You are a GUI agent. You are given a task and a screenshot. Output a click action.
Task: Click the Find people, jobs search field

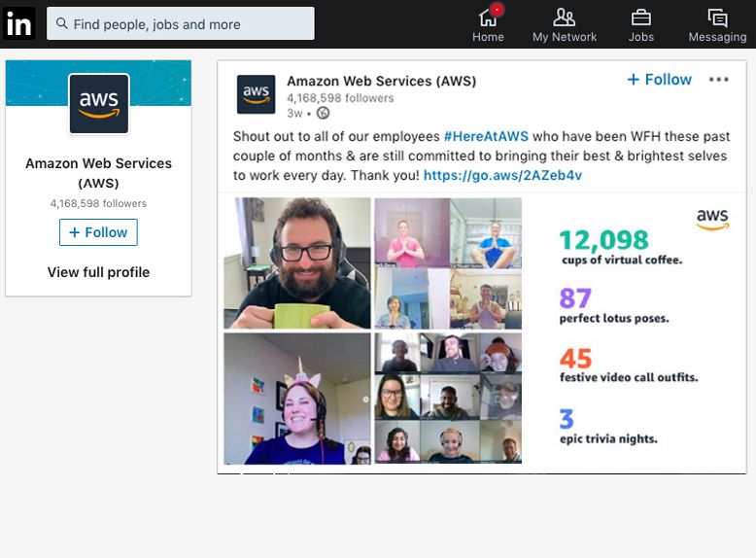coord(181,23)
